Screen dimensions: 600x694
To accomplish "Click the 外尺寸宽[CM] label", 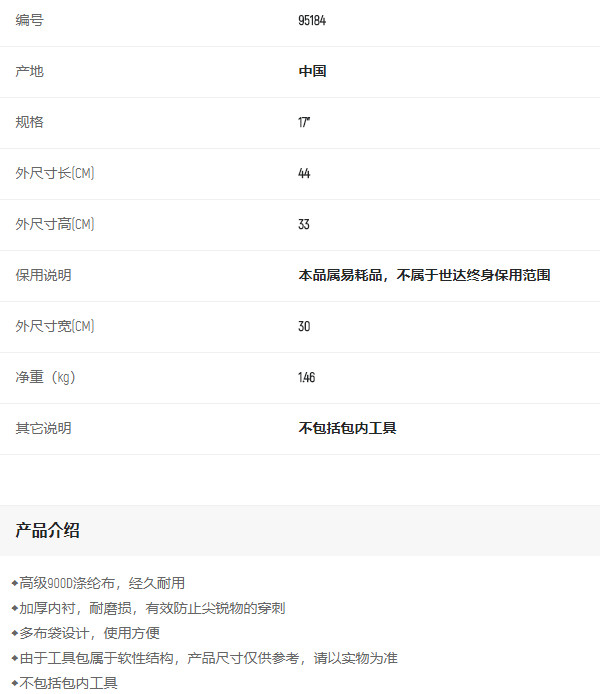I will 55,327.
